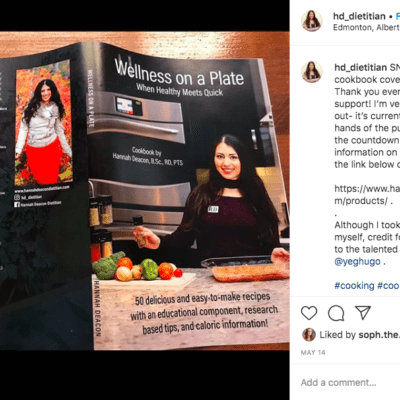Open comments via speech bubble icon
The height and width of the screenshot is (400, 400).
[x=336, y=313]
